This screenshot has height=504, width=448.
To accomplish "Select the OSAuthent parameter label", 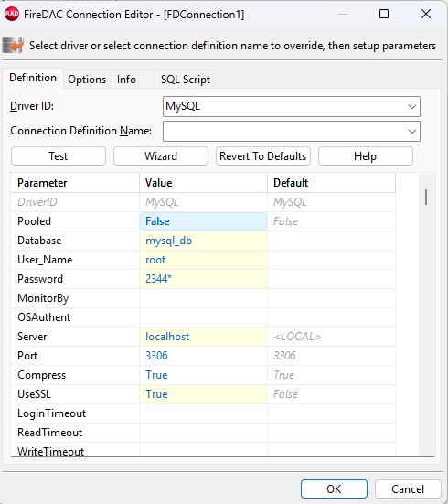I will 44,317.
